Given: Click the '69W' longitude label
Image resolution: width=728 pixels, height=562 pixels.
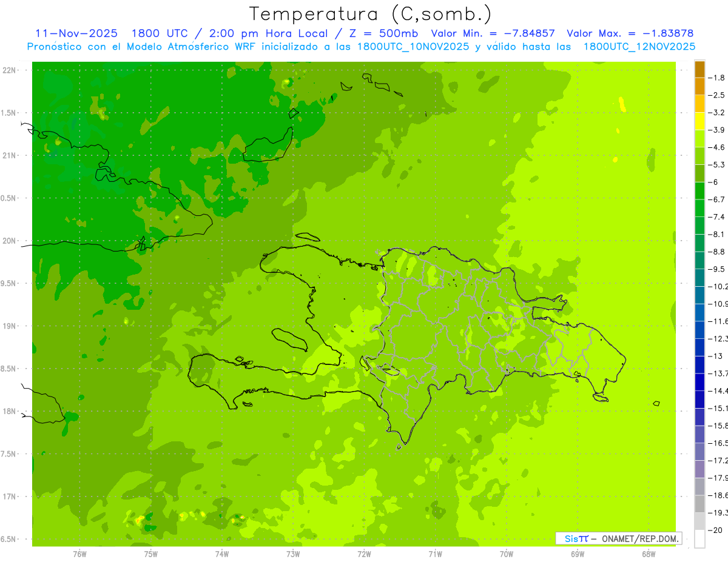Looking at the screenshot, I should [x=577, y=554].
